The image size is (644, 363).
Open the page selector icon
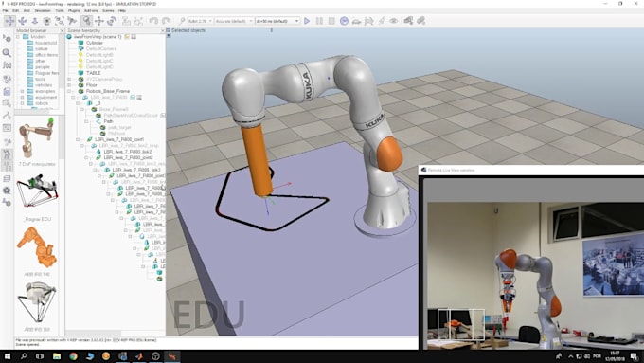408,21
